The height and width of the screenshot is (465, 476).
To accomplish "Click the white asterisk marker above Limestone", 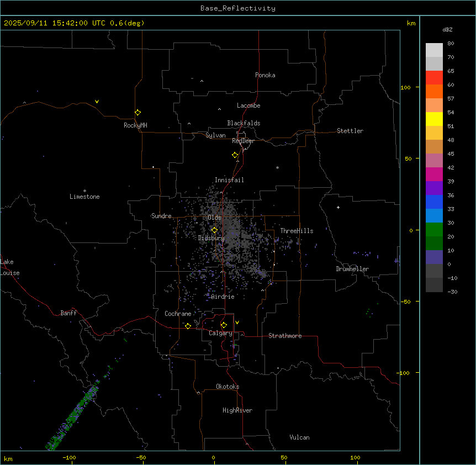I will click(x=84, y=191).
